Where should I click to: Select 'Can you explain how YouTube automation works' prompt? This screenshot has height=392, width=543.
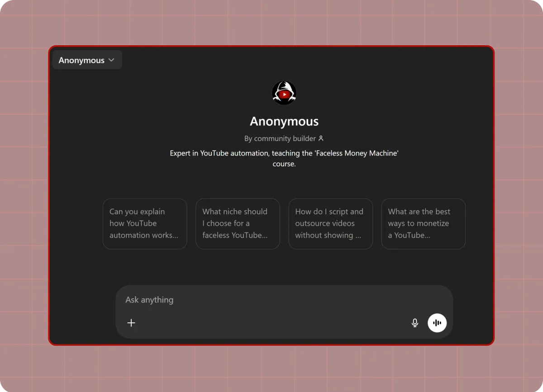tap(145, 224)
